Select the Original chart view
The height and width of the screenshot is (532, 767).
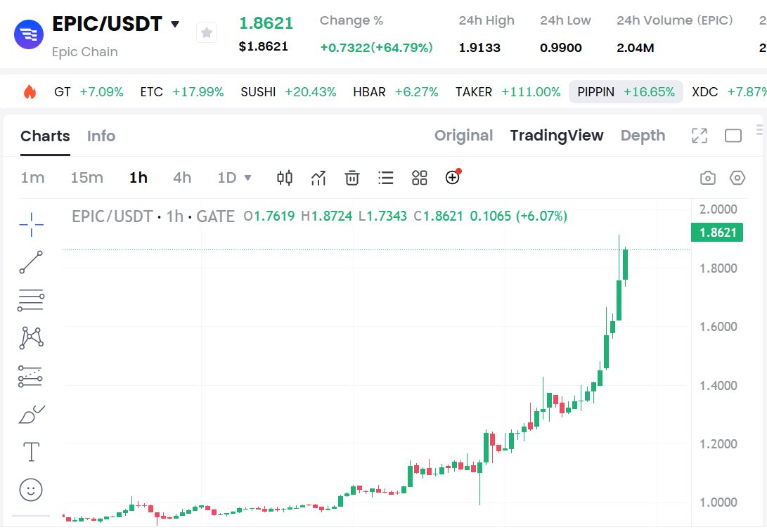click(x=463, y=136)
